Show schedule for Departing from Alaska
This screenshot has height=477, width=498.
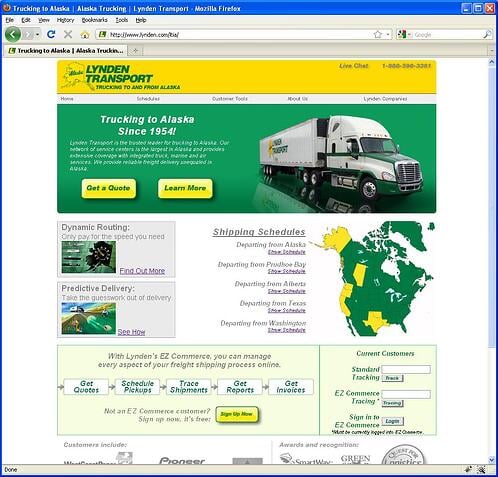click(x=287, y=252)
